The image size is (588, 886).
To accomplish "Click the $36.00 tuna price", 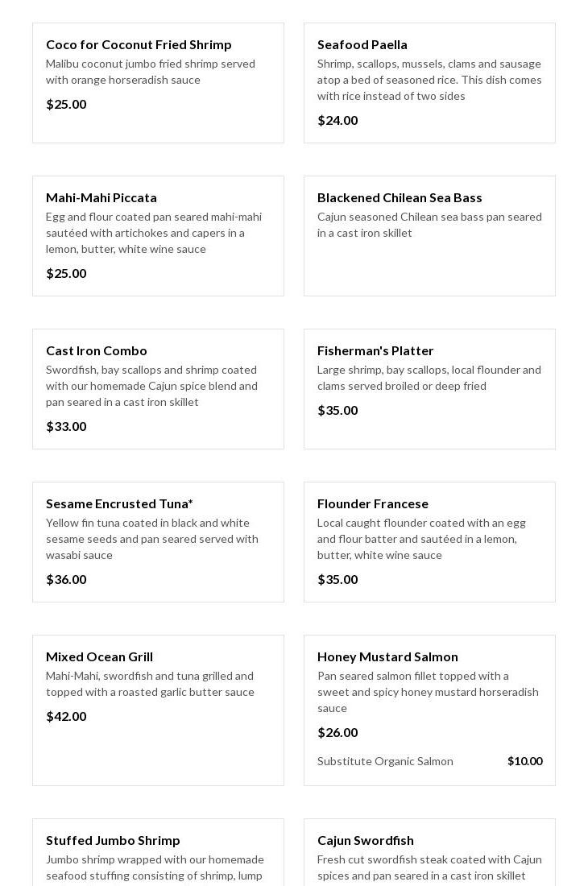I will point(66,579).
